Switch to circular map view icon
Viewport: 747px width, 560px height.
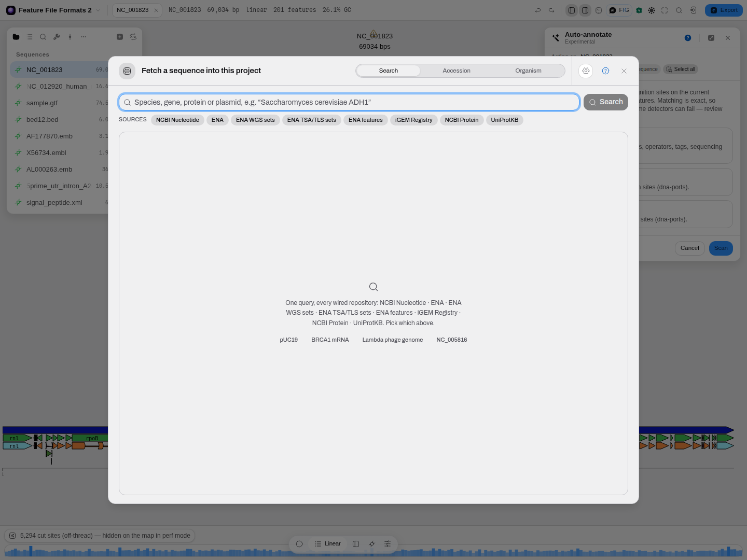pos(299,544)
